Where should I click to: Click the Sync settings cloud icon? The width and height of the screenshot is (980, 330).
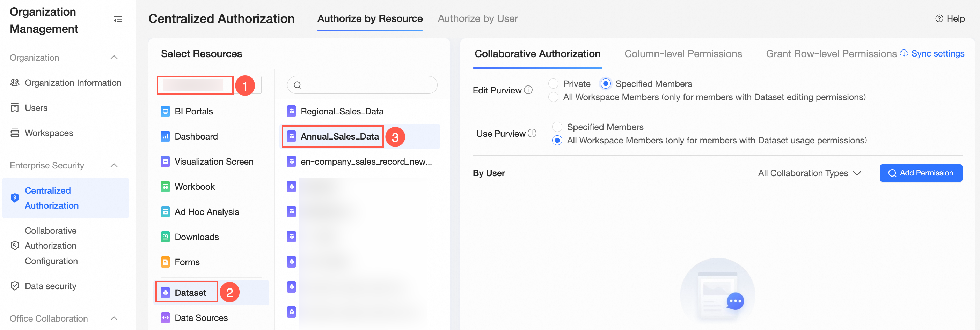click(x=904, y=54)
